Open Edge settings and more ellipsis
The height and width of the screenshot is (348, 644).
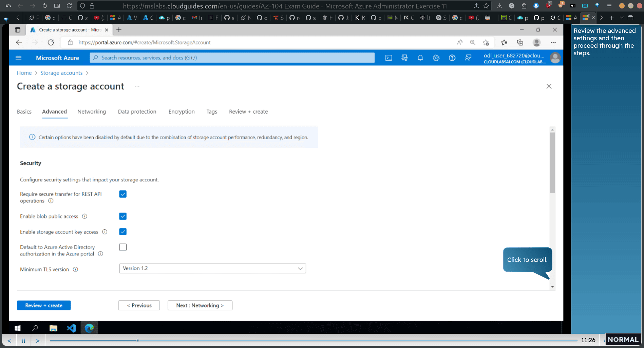pos(553,42)
